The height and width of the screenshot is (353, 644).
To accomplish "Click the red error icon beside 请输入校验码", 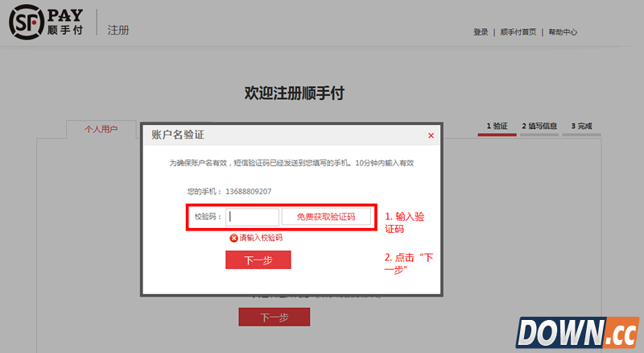I will [233, 238].
